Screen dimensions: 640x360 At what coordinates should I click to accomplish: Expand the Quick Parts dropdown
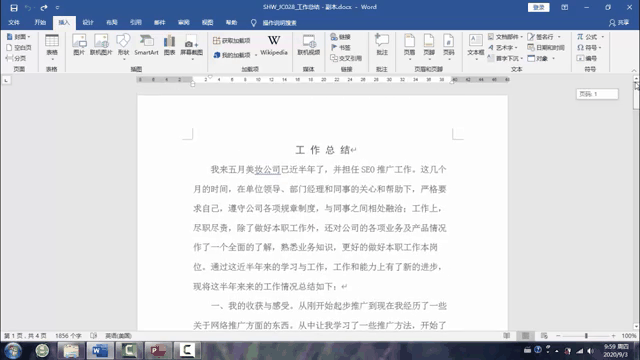tap(521, 37)
